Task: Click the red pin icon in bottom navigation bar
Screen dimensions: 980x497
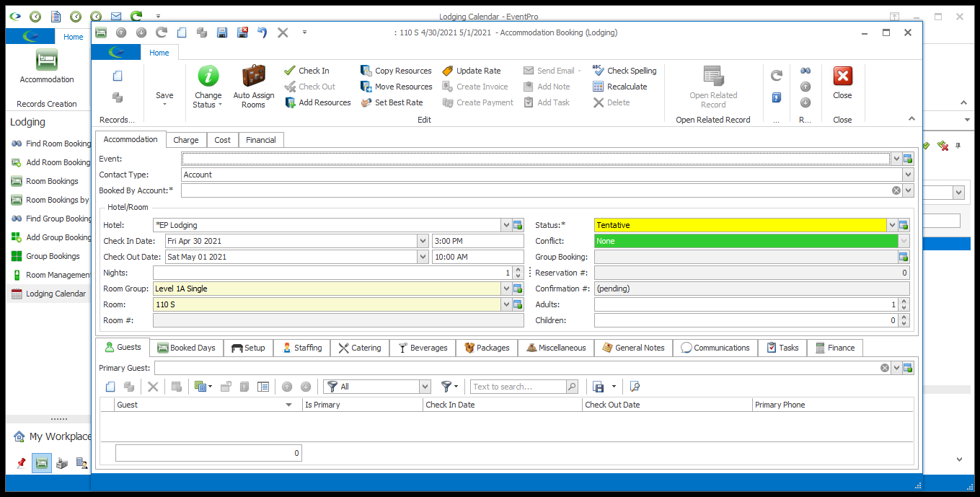Action: click(21, 463)
